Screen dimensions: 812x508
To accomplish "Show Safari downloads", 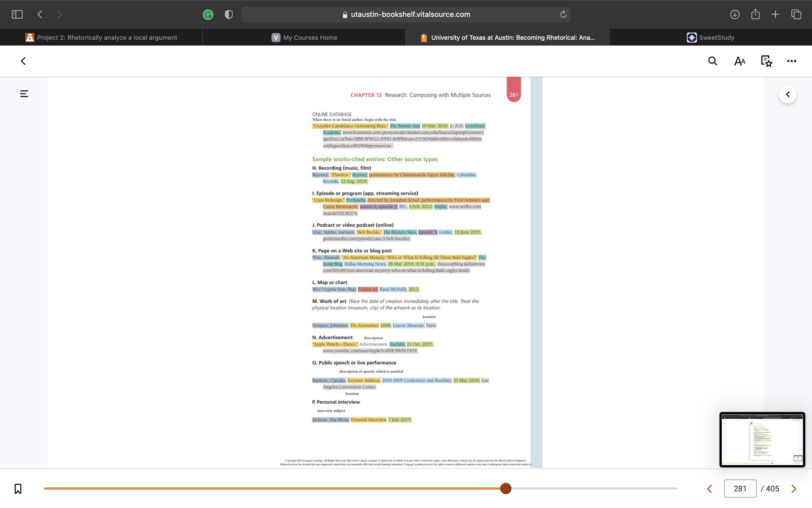I will point(735,14).
